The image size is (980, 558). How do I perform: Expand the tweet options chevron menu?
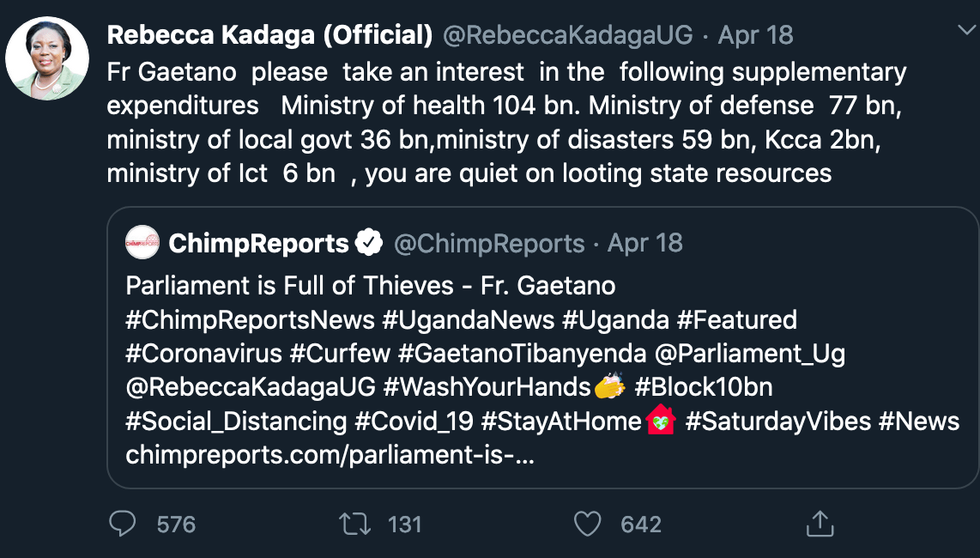tap(966, 29)
